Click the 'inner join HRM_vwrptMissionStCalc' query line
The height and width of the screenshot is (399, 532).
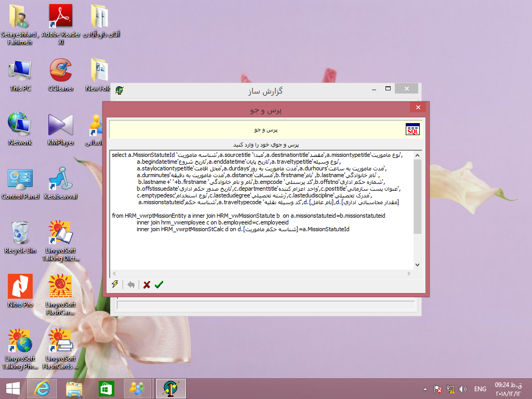243,229
